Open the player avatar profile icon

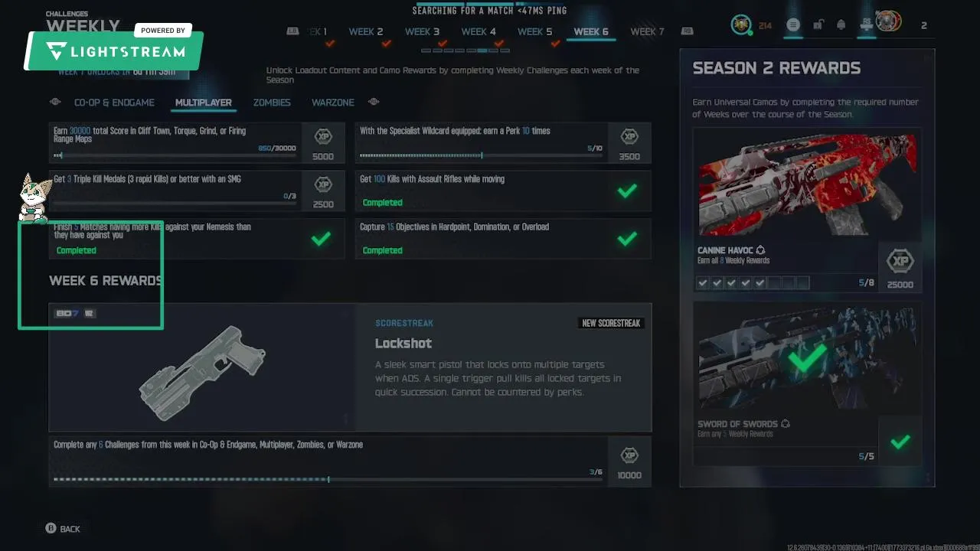tap(888, 22)
